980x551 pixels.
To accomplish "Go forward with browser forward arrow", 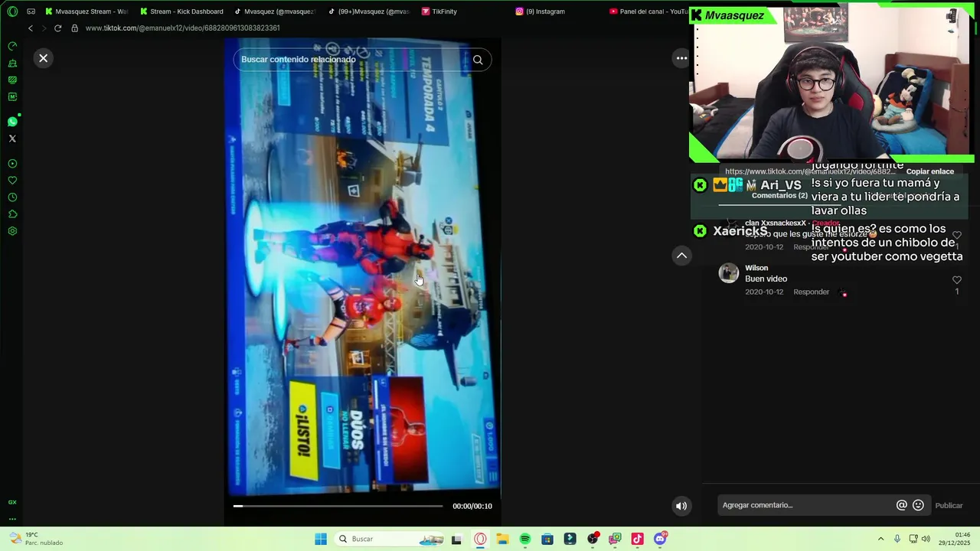I will [44, 28].
